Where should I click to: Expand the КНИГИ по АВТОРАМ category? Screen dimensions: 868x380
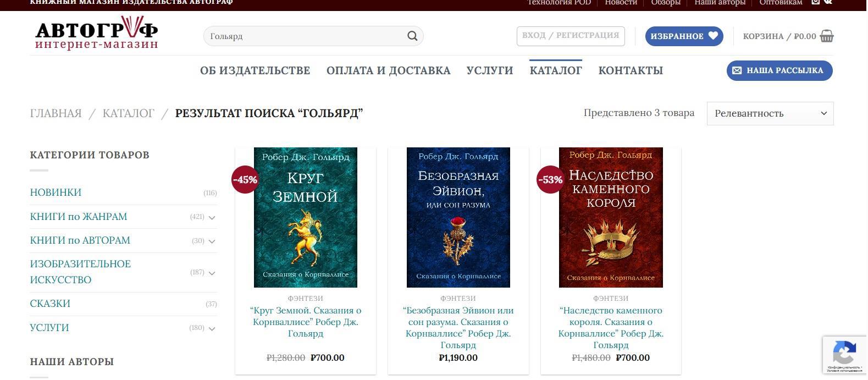pyautogui.click(x=212, y=241)
